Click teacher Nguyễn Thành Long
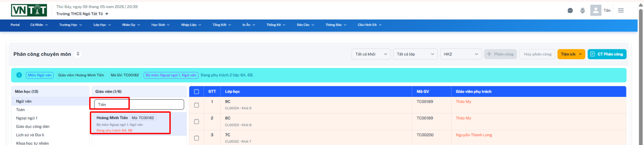644x145 pixels. (x=474, y=135)
